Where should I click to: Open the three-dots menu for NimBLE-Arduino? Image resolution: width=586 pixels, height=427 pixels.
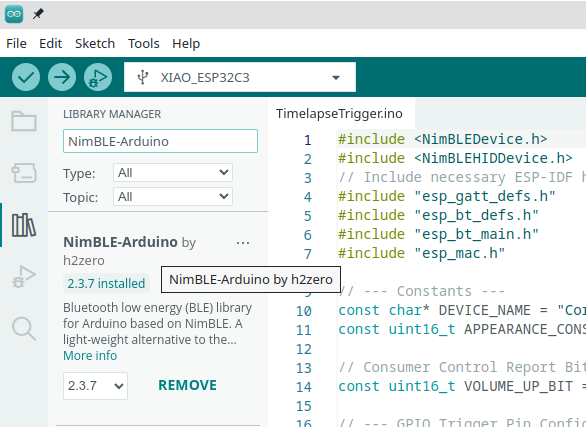(x=243, y=243)
